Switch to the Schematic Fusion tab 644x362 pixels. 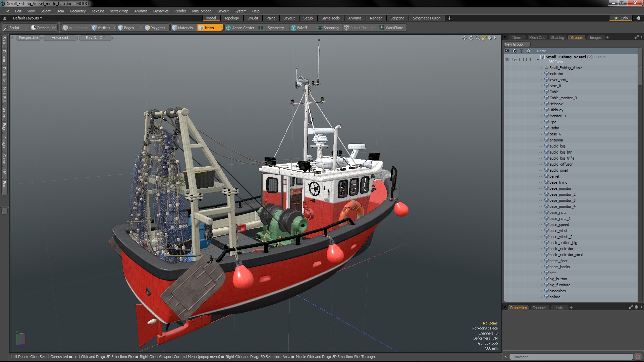427,18
